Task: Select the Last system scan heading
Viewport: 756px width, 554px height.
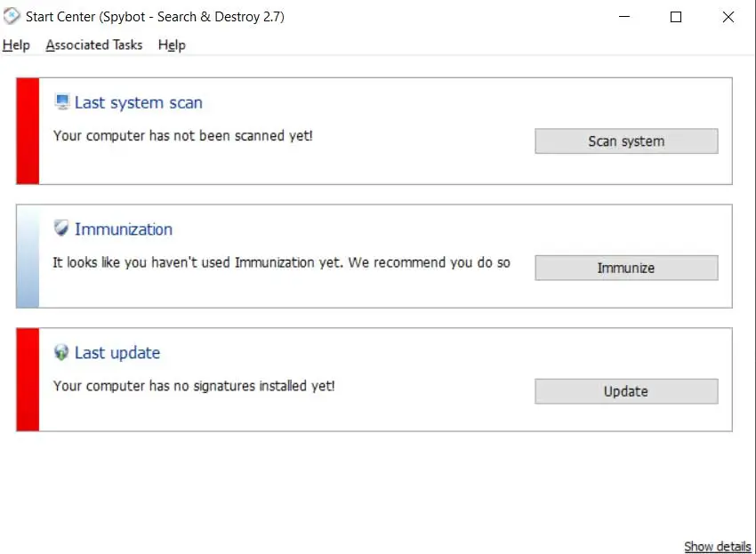Action: point(138,103)
